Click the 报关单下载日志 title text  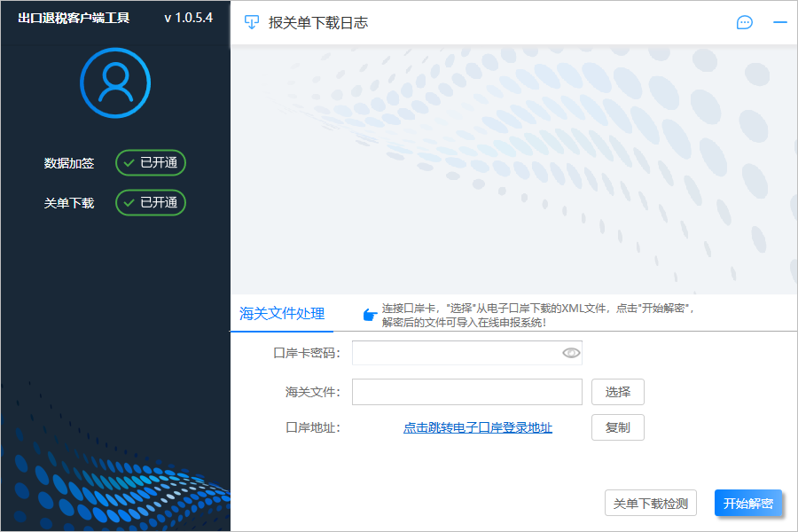(x=318, y=23)
